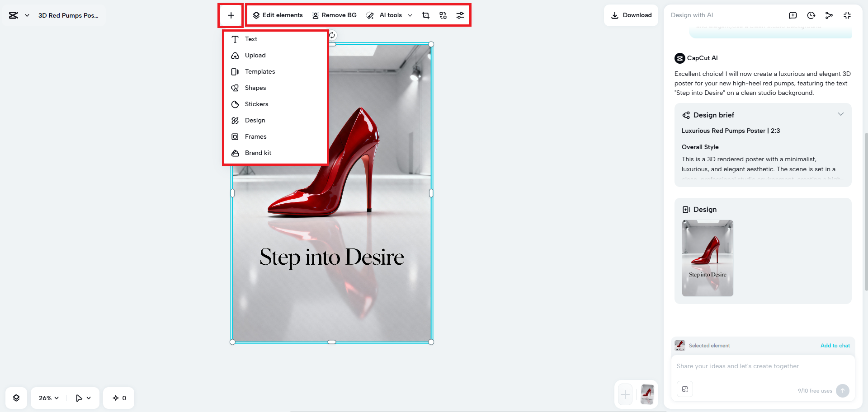Screen dimensions: 868x412
Task: Open the Replace tool icon
Action: click(x=443, y=15)
